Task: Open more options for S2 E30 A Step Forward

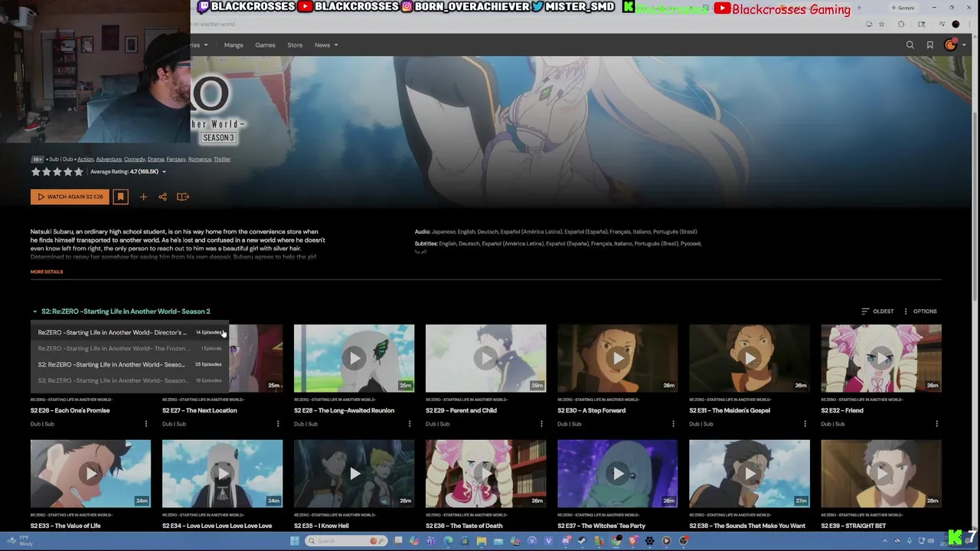Action: 672,424
